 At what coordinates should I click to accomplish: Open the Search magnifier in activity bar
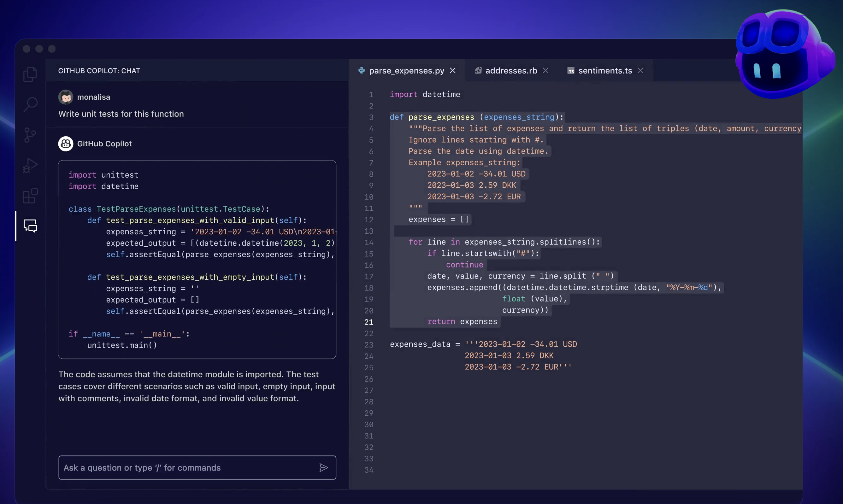pyautogui.click(x=30, y=105)
